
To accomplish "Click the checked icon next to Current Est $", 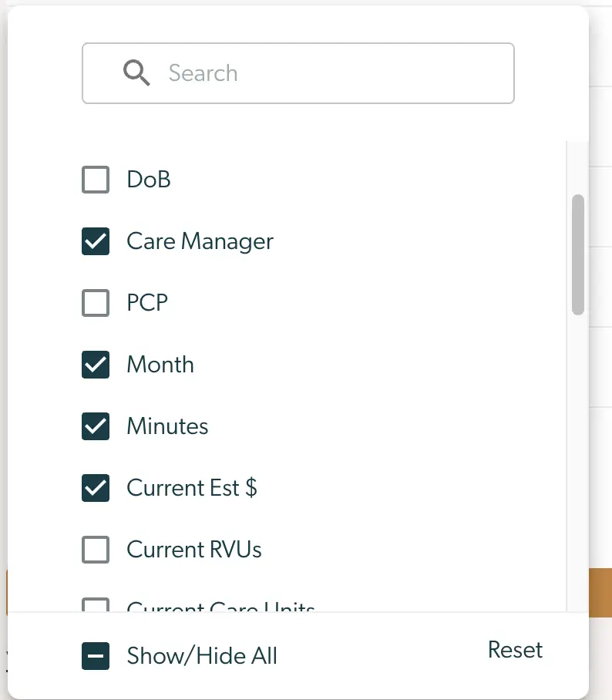I will (96, 488).
